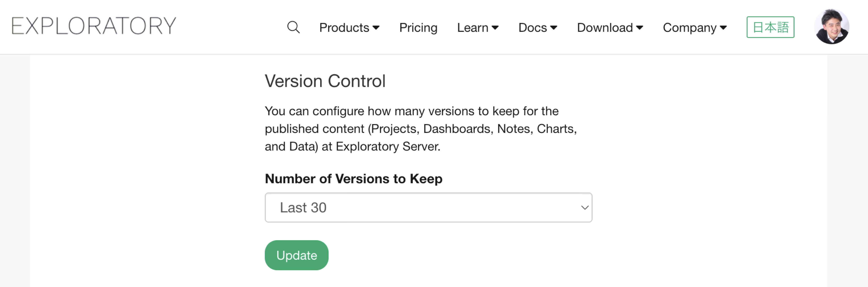Open the Download menu

pos(604,28)
